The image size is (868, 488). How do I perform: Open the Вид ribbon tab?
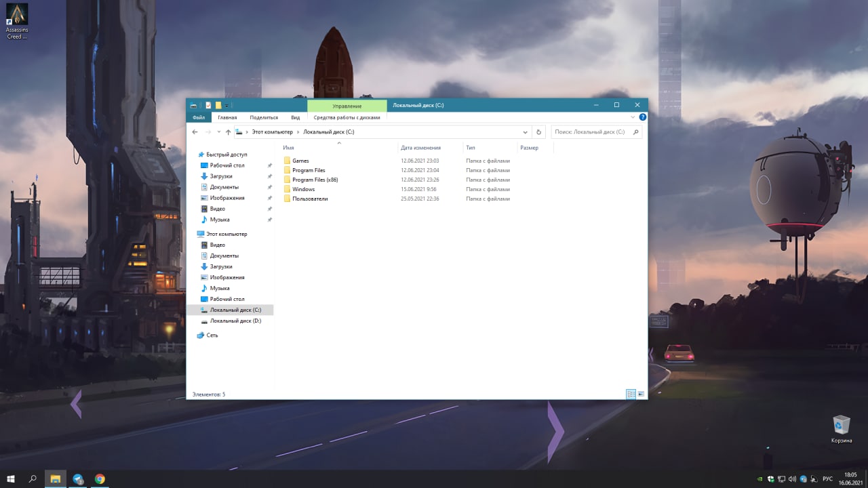coord(295,117)
